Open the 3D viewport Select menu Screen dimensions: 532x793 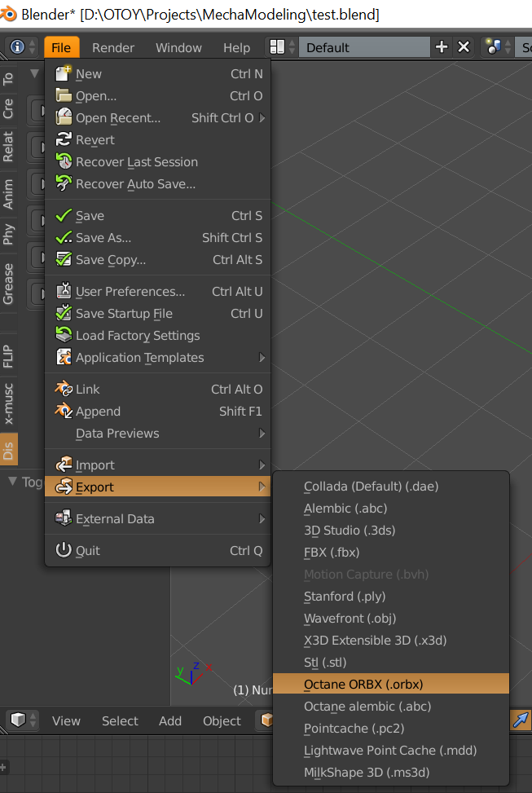click(120, 720)
